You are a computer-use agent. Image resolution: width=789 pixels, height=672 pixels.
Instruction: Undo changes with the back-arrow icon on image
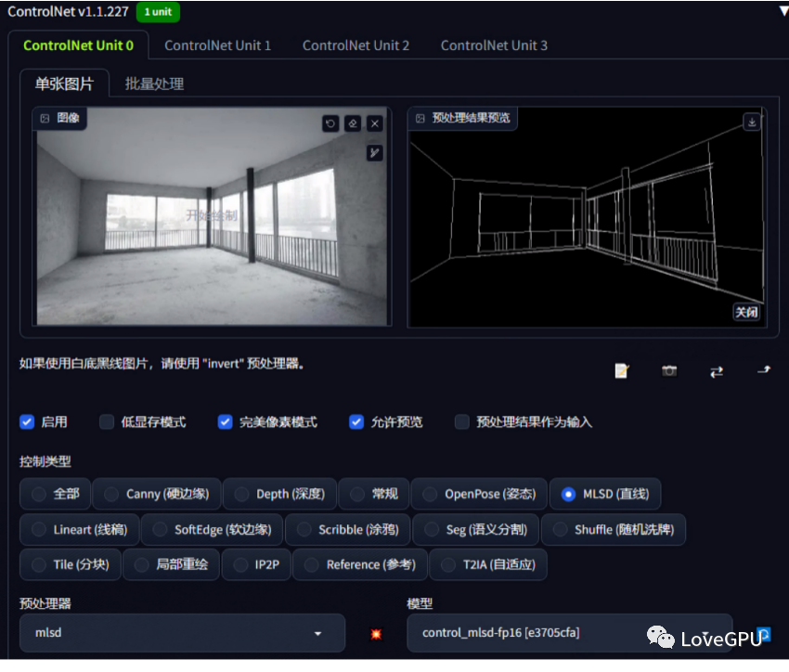[330, 123]
